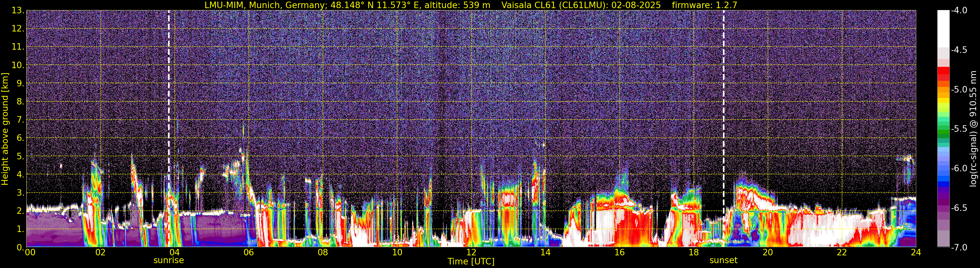The height and width of the screenshot is (268, 980).
Task: Click the x-axis time label "08"
Action: [x=323, y=252]
